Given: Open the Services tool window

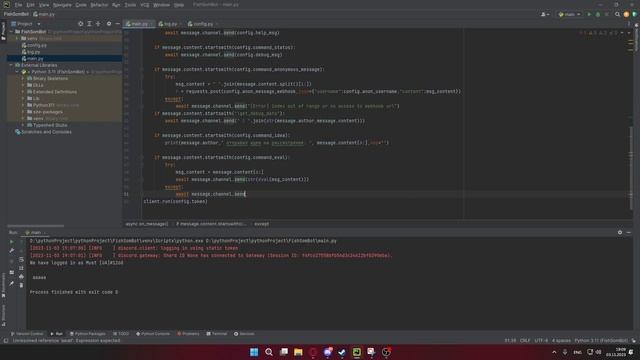Looking at the screenshot, I should point(244,333).
